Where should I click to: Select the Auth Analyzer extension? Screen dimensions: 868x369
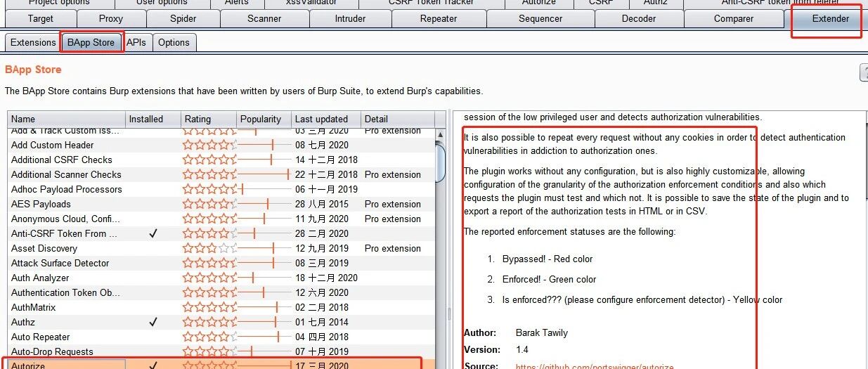[x=221, y=278]
